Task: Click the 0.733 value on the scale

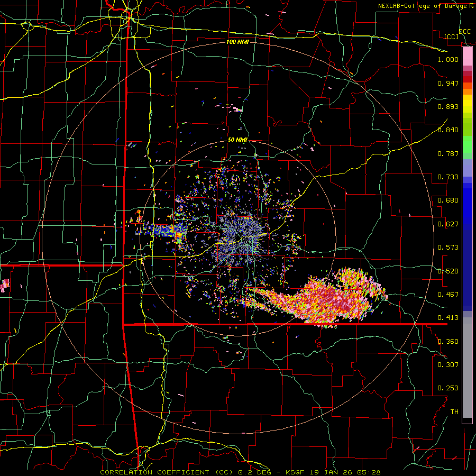Action: tap(448, 177)
